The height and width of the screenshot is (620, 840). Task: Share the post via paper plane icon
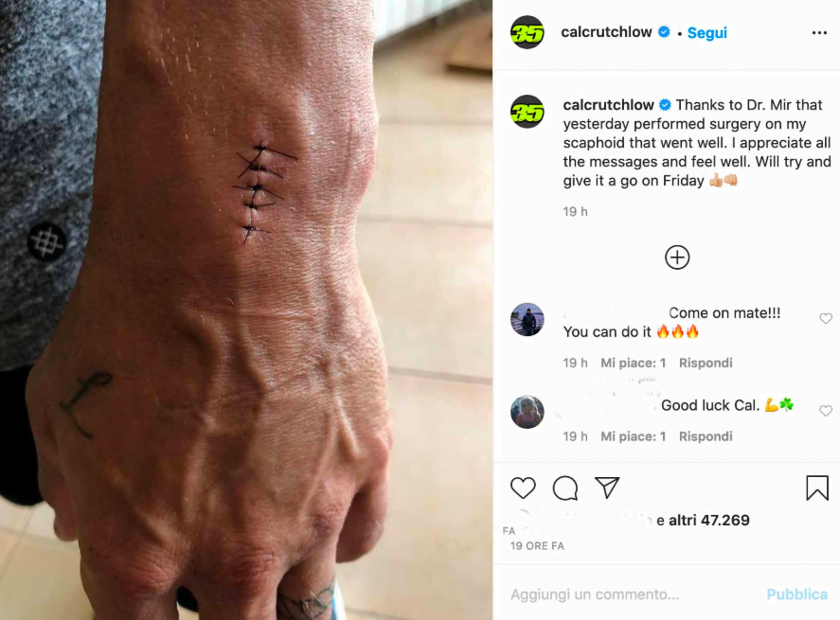[607, 487]
